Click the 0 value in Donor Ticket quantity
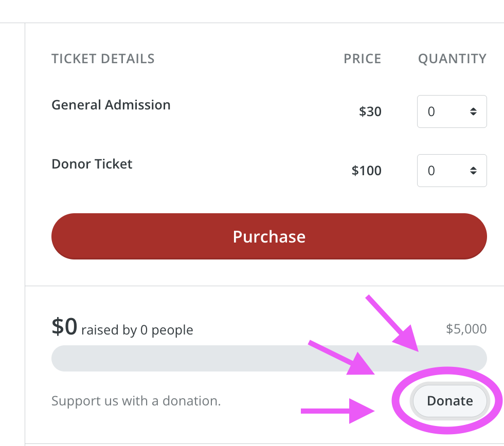504x446 pixels. coord(431,171)
